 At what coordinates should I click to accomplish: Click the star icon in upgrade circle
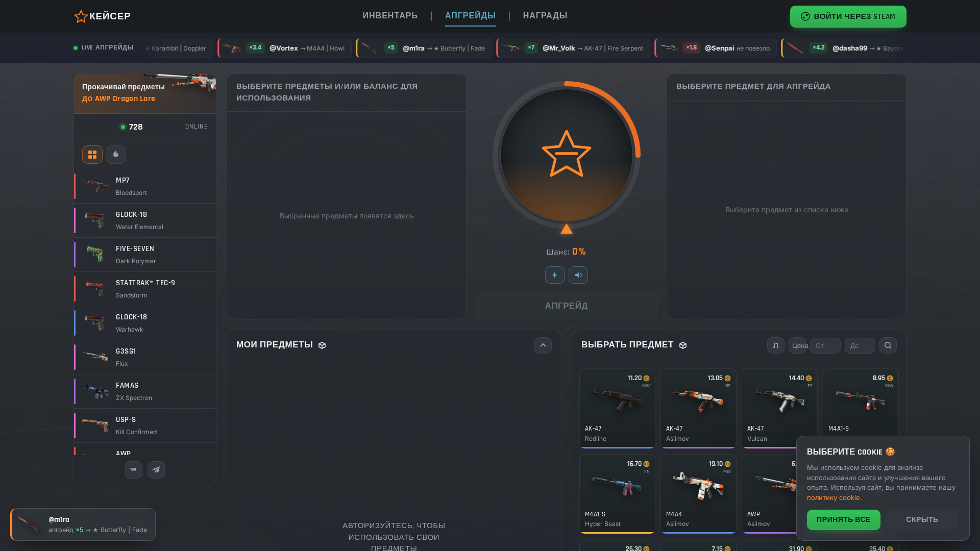(x=567, y=154)
